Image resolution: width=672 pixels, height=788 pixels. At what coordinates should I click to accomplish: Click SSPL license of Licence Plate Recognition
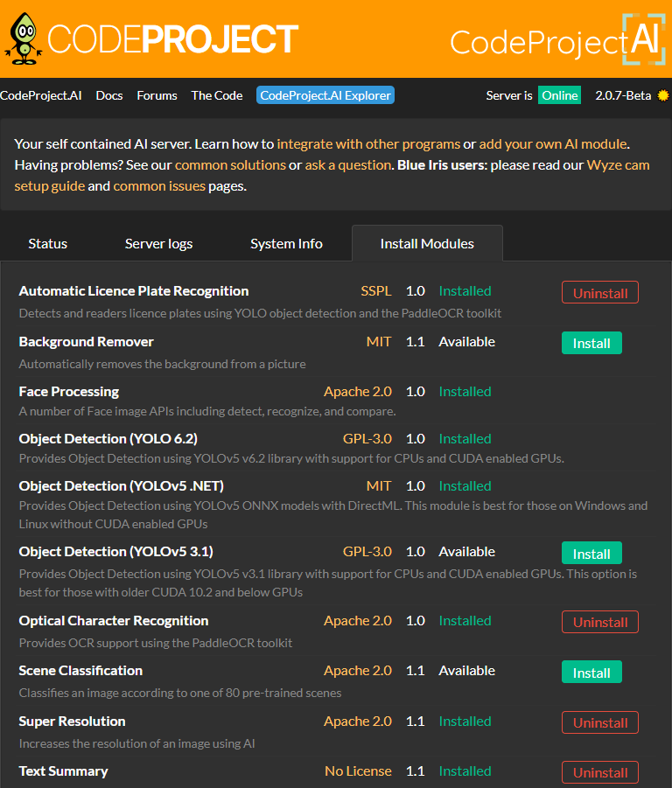tap(376, 291)
